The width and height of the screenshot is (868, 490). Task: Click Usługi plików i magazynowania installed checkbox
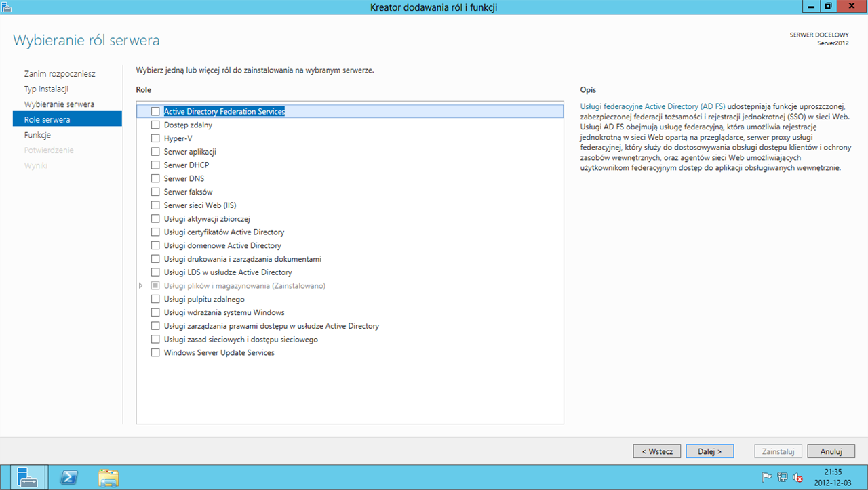pyautogui.click(x=155, y=286)
